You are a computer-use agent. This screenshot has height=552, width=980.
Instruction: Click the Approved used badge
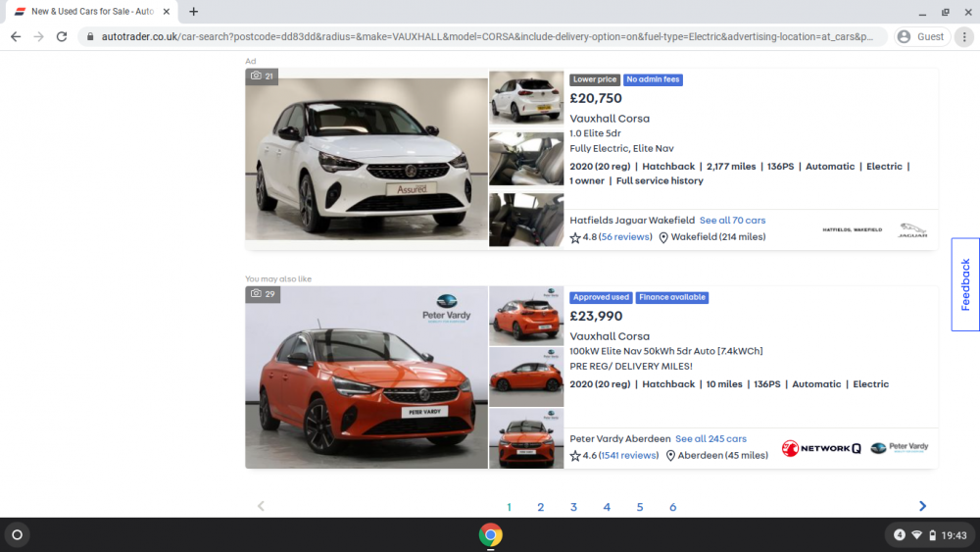(601, 297)
